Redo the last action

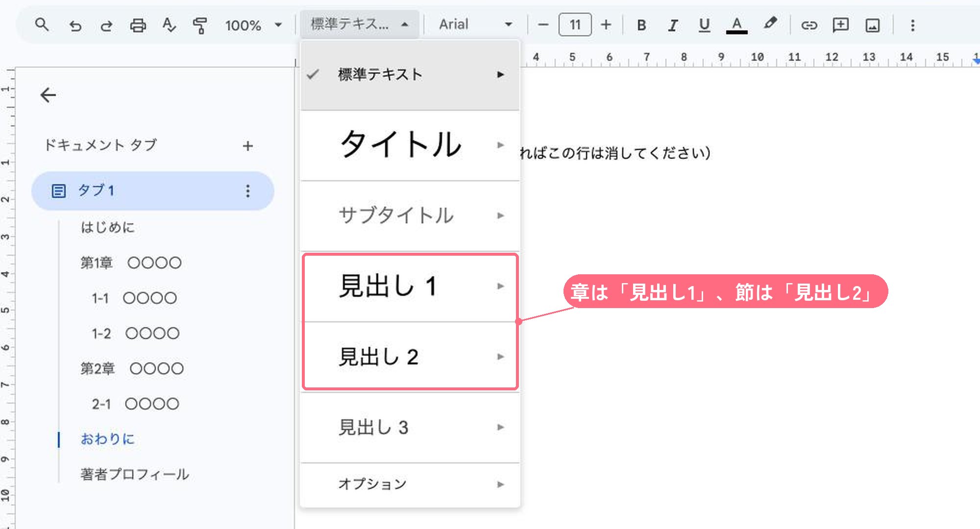point(106,25)
